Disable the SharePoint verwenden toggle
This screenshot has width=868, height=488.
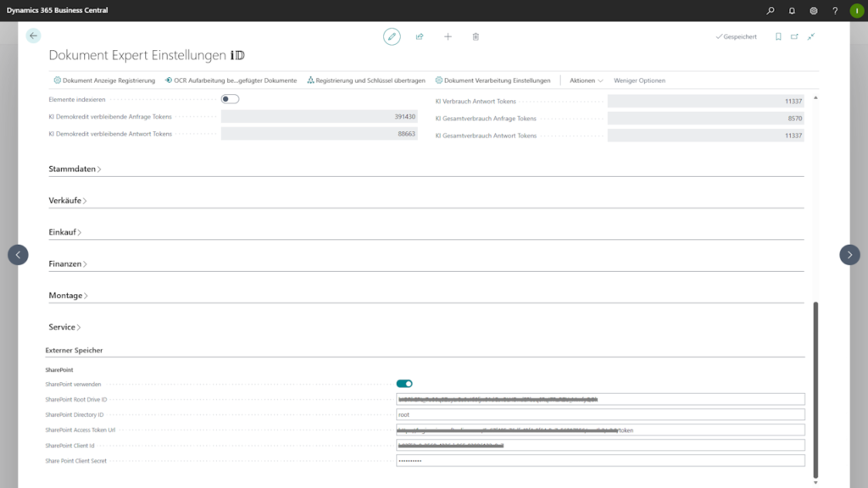(x=404, y=384)
